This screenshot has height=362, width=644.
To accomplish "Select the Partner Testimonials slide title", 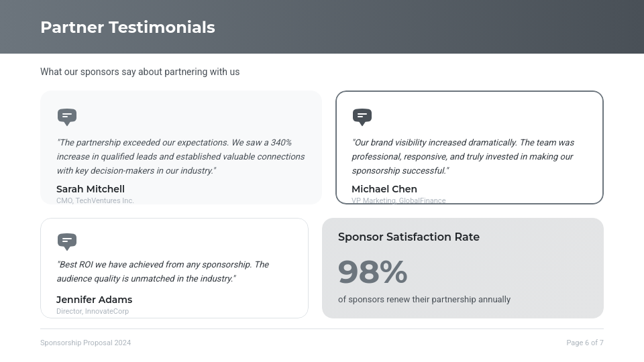I will 127,27.
